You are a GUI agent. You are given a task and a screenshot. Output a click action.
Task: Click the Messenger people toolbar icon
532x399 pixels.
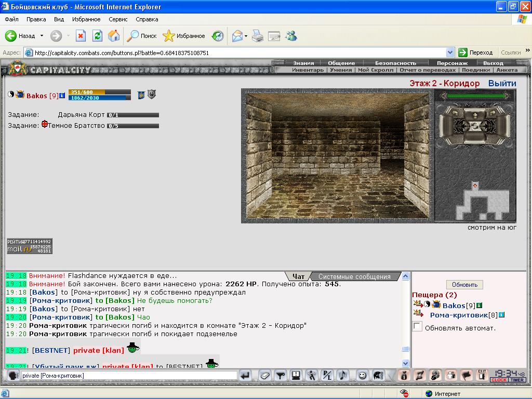coord(291,36)
